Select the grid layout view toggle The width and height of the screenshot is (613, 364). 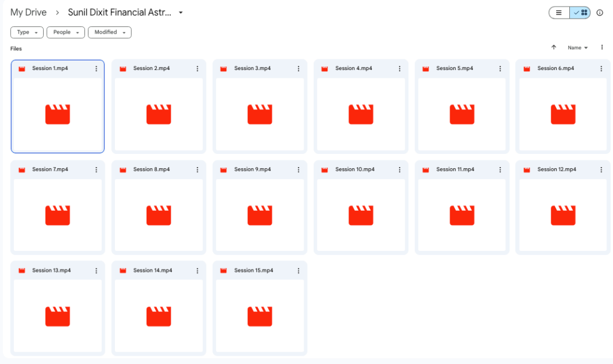tap(580, 13)
